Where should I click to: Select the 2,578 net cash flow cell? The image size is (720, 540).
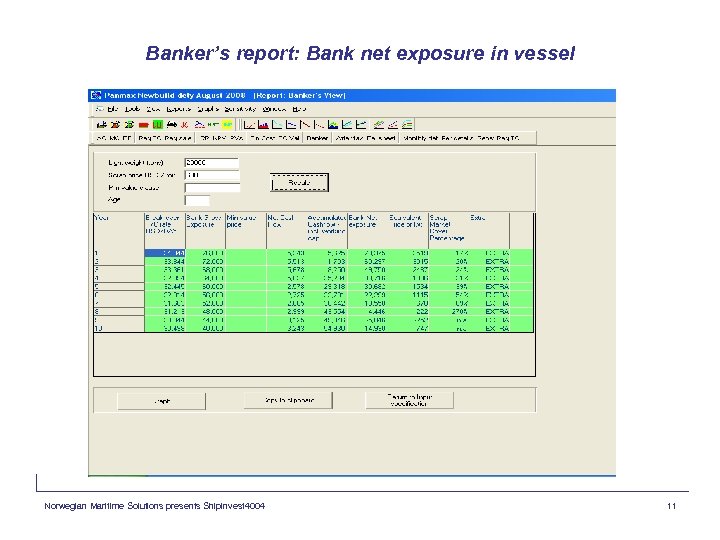tap(286, 287)
